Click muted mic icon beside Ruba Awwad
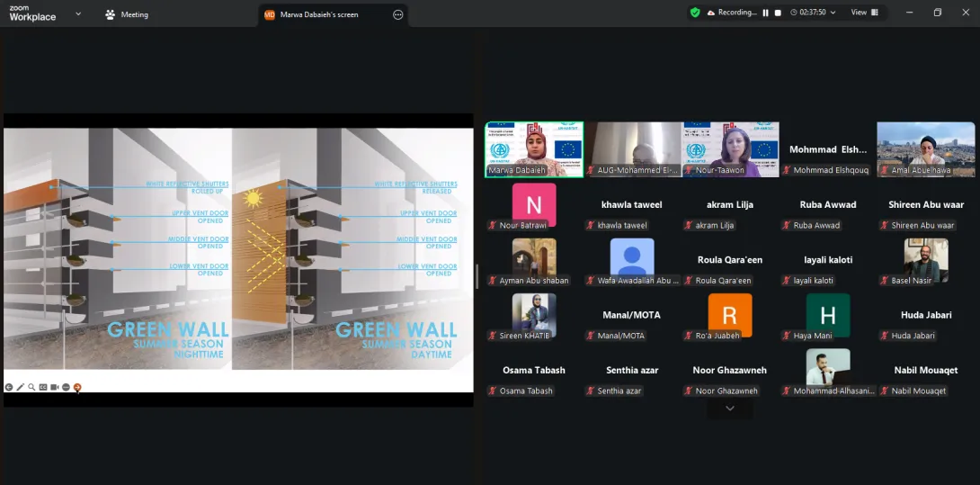This screenshot has height=485, width=980. (787, 225)
